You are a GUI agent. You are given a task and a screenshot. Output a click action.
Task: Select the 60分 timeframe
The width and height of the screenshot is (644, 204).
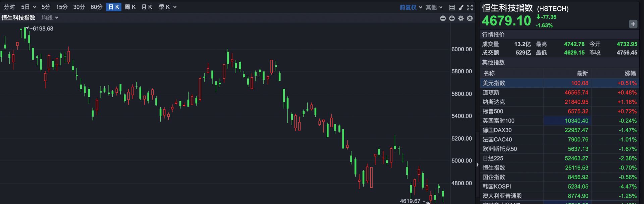(x=96, y=7)
